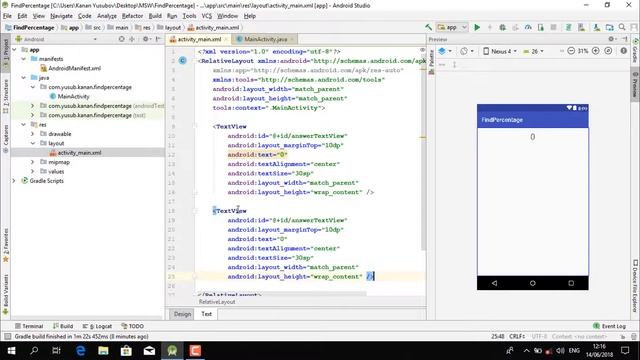The height and width of the screenshot is (360, 640).
Task: Click the Search Everywhere magnifier icon
Action: (622, 27)
